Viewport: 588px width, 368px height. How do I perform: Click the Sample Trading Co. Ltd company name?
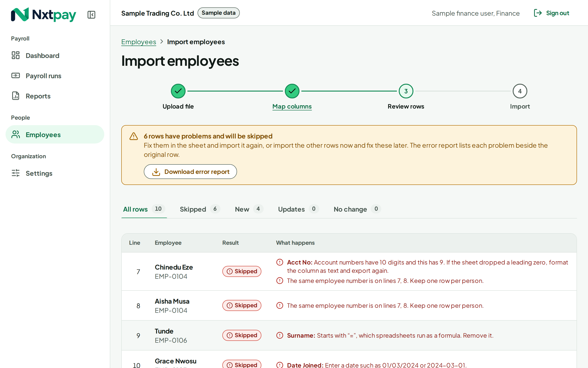pos(157,13)
